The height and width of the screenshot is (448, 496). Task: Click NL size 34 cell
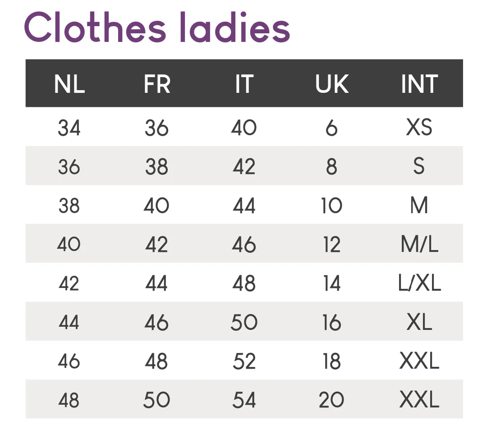coord(69,128)
